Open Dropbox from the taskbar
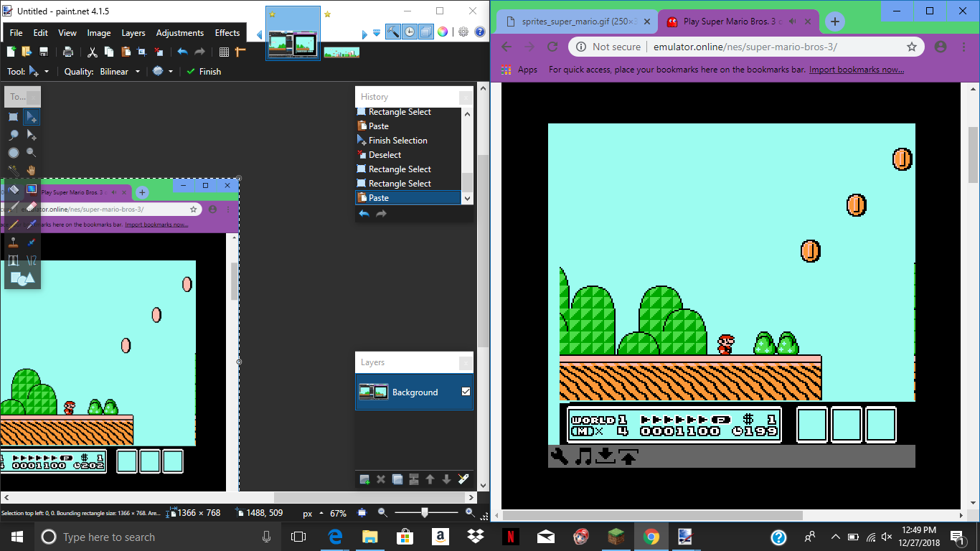Viewport: 980px width, 551px height. (x=475, y=537)
